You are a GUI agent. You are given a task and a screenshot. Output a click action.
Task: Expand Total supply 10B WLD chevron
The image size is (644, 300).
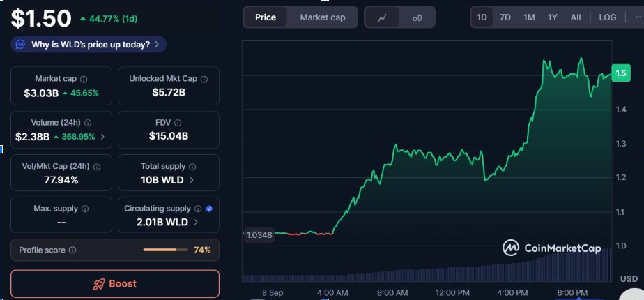[192, 180]
